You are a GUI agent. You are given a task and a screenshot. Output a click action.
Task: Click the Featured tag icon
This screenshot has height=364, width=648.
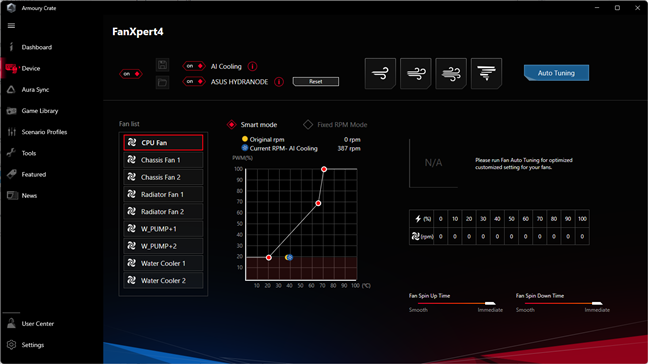(12, 174)
